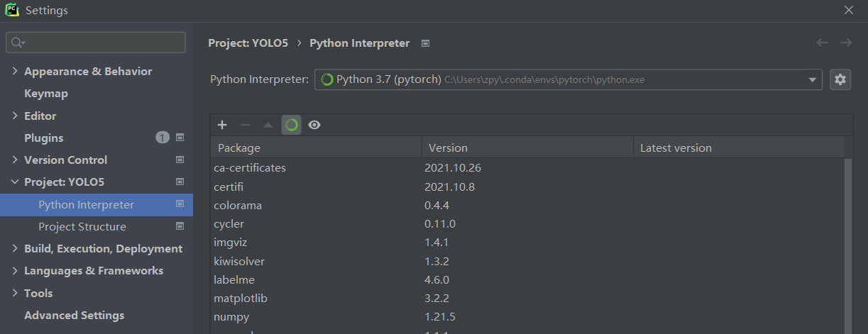Viewport: 868px width, 334px height.
Task: Close the Settings dialog window
Action: [849, 10]
